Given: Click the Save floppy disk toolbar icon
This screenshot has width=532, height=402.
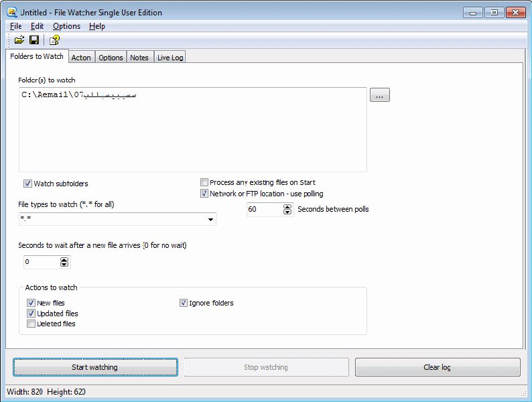Looking at the screenshot, I should [x=34, y=40].
